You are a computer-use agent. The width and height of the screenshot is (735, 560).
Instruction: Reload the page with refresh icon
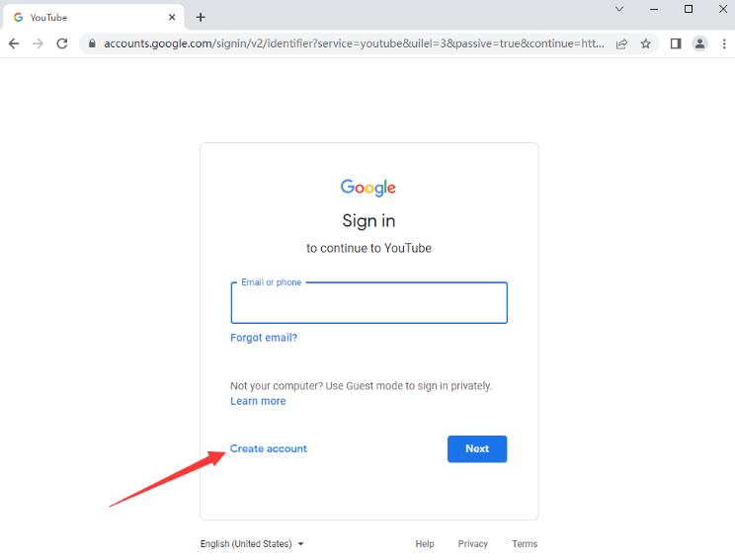coord(62,43)
